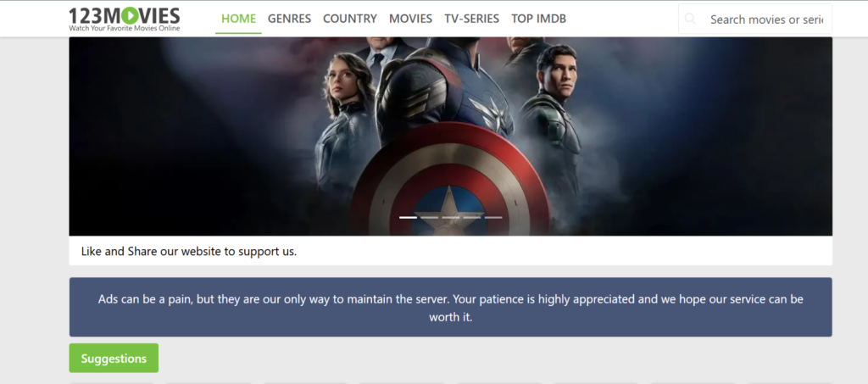The height and width of the screenshot is (384, 868).
Task: Click the 'Ads can be a pain' notice
Action: pyautogui.click(x=451, y=307)
